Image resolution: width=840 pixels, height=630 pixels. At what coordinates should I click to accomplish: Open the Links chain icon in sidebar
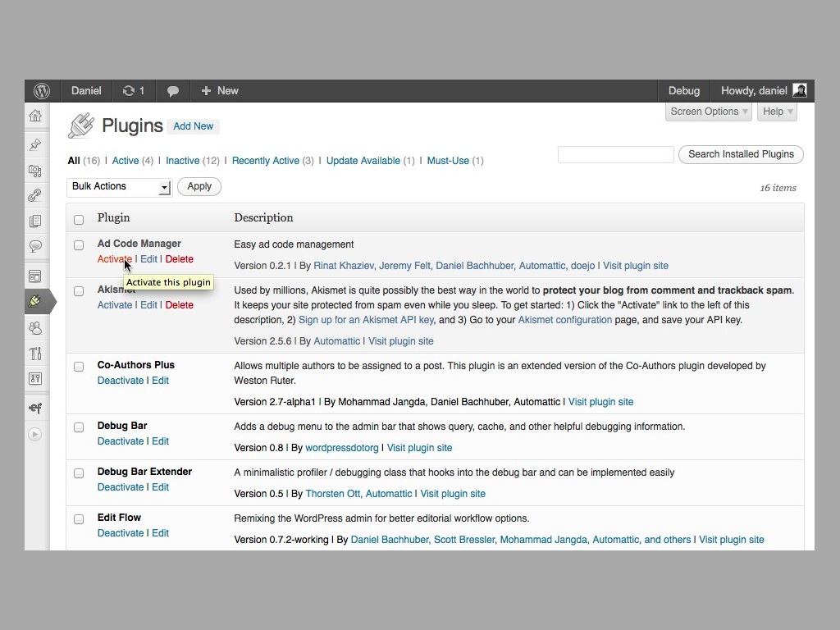point(35,195)
